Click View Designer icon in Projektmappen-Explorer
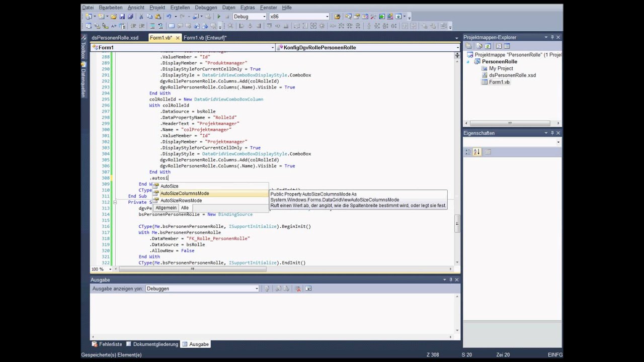The width and height of the screenshot is (644, 362). [x=507, y=46]
